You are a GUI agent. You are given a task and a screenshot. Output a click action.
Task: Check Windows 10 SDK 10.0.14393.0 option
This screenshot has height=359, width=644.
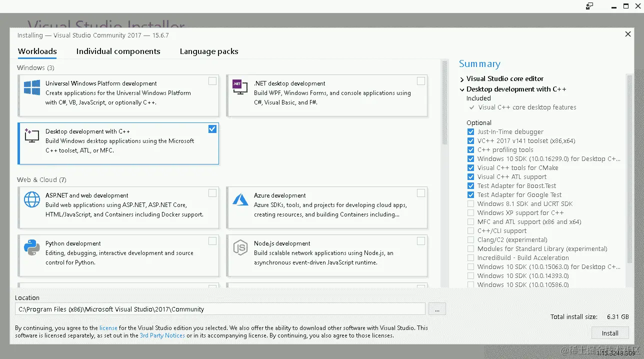pyautogui.click(x=470, y=276)
